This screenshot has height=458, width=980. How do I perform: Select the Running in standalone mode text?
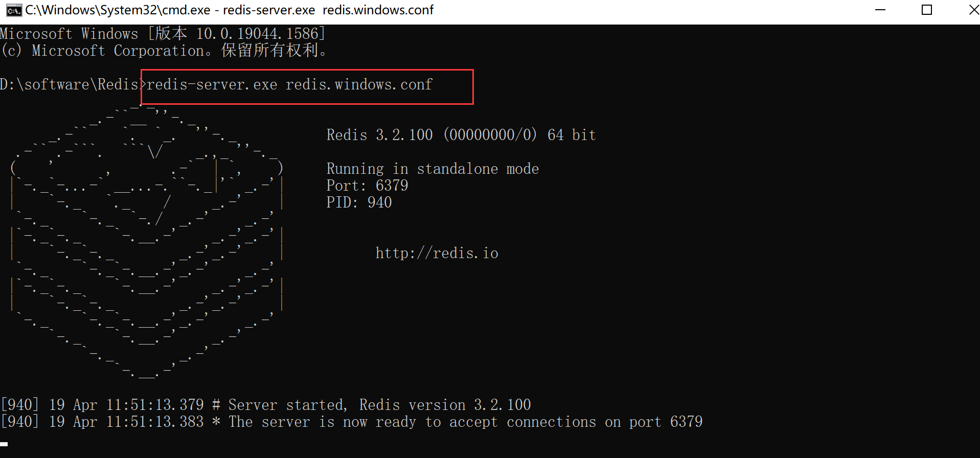pyautogui.click(x=432, y=168)
